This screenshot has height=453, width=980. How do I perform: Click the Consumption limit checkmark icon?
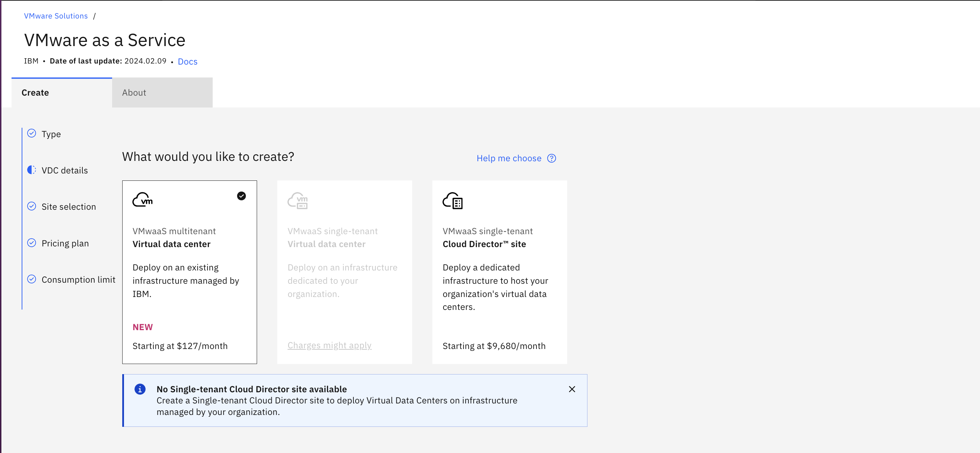pyautogui.click(x=31, y=279)
